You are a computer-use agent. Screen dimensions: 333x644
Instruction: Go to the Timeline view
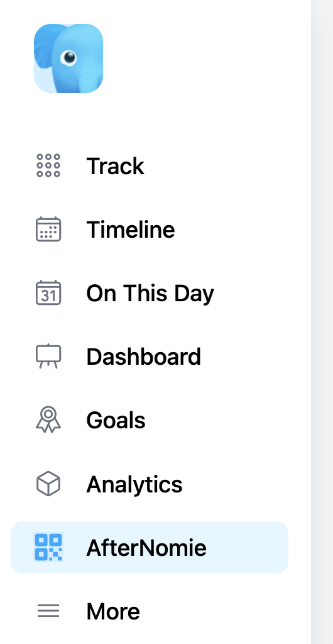150,229
